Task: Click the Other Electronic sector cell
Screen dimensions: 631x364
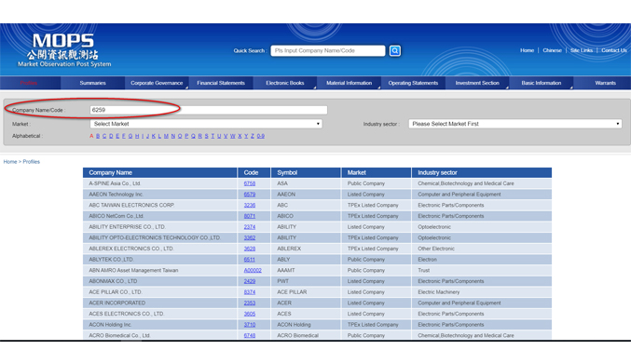Action: pyautogui.click(x=482, y=249)
